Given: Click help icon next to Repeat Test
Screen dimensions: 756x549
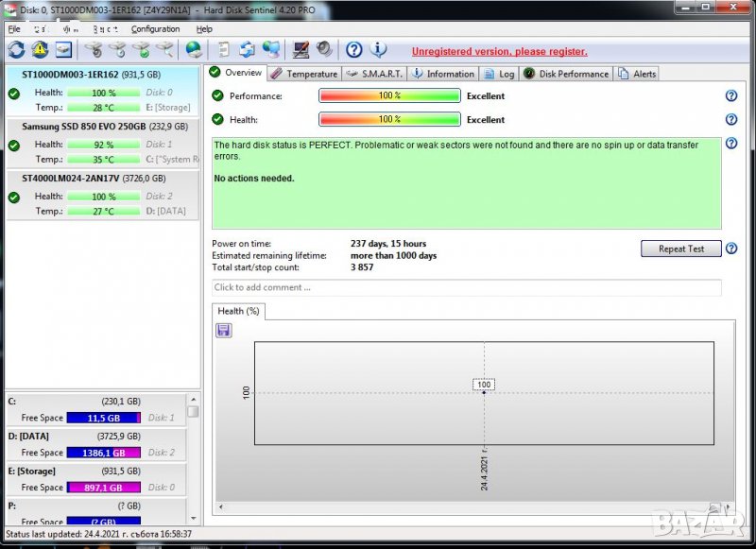Looking at the screenshot, I should click(x=730, y=249).
